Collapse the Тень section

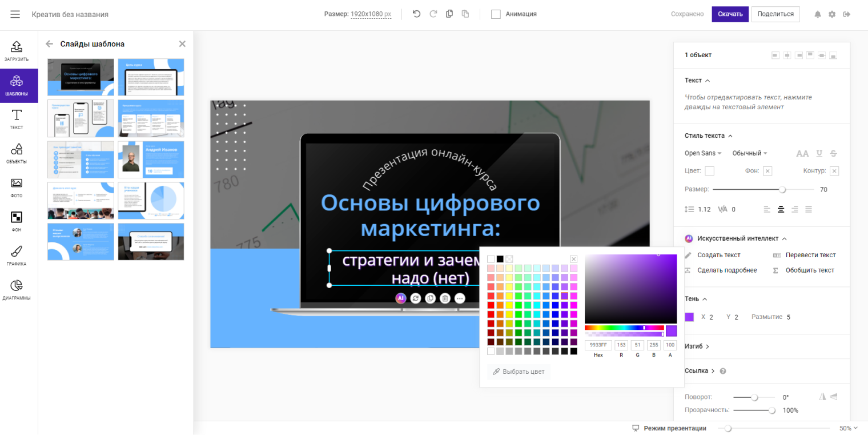click(696, 299)
